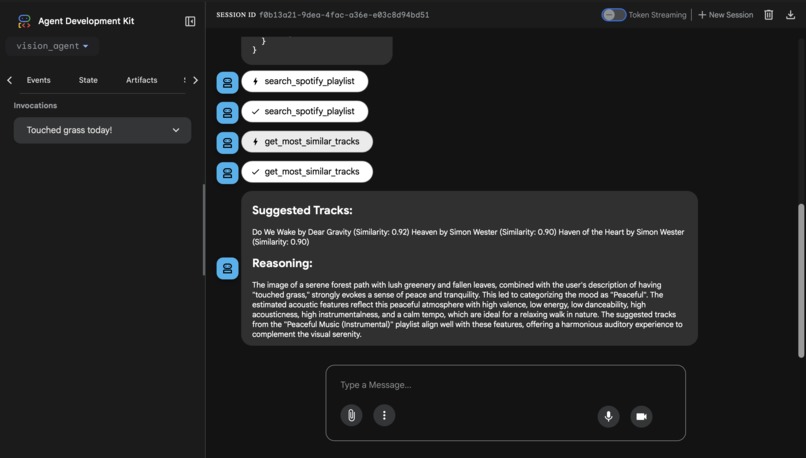Click the session ID text
The width and height of the screenshot is (806, 458).
[x=344, y=15]
